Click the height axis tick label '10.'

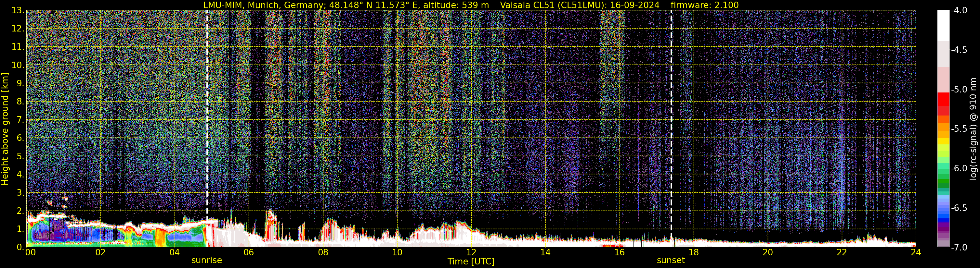[18, 65]
